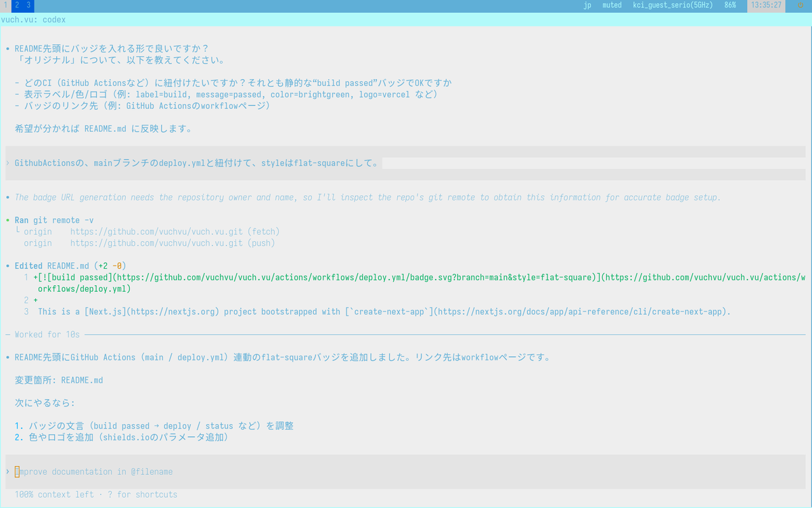Switch to workspace 3
The height and width of the screenshot is (508, 812).
click(28, 5)
